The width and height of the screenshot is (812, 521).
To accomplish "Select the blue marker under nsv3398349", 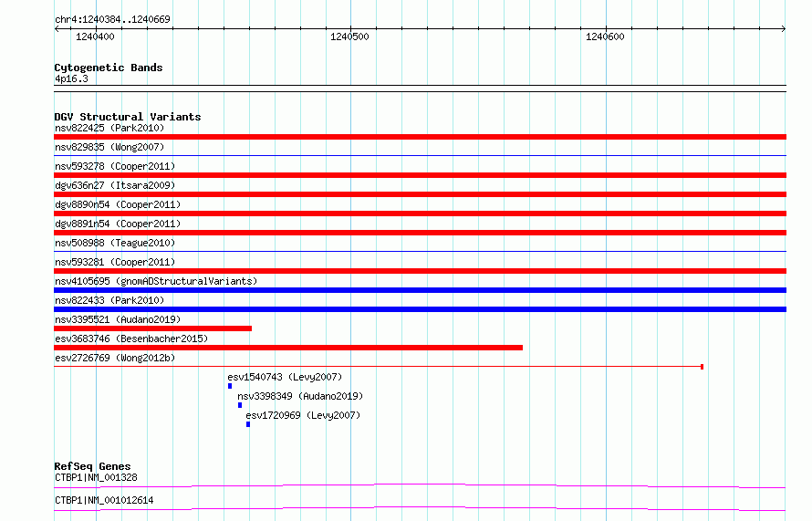I will click(x=240, y=405).
